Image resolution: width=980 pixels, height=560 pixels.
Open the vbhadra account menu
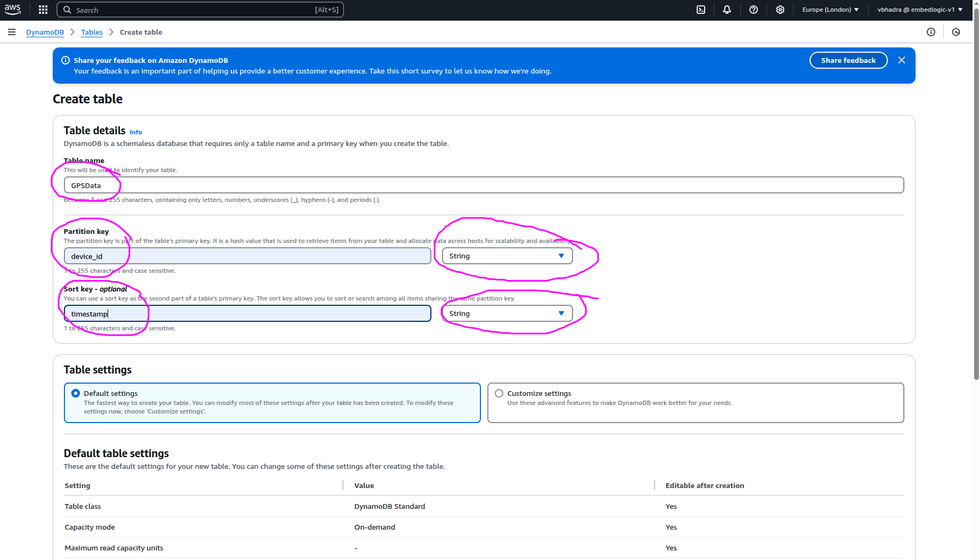pyautogui.click(x=920, y=10)
